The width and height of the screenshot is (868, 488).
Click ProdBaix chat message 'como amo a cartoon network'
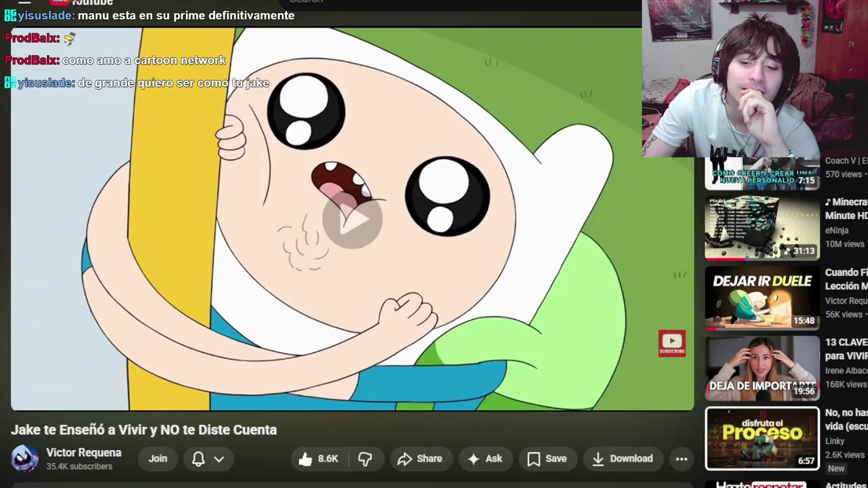coord(144,60)
